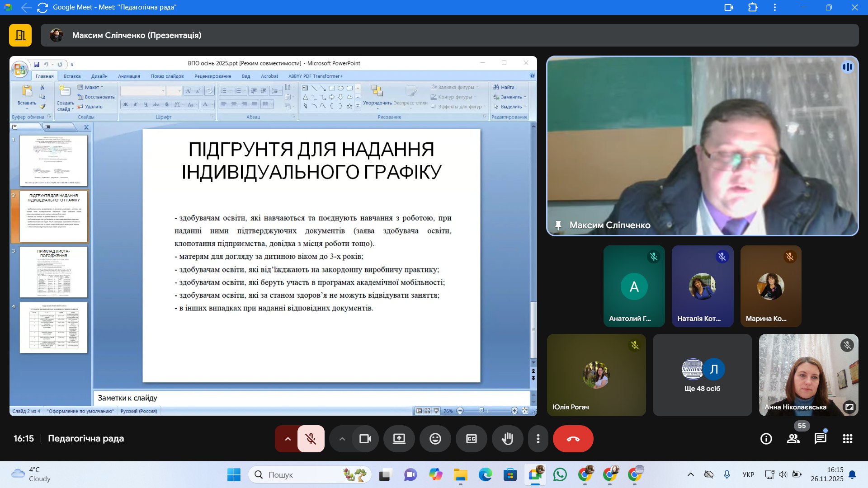Expand video settings chevron beside camera
868x488 pixels.
click(342, 439)
